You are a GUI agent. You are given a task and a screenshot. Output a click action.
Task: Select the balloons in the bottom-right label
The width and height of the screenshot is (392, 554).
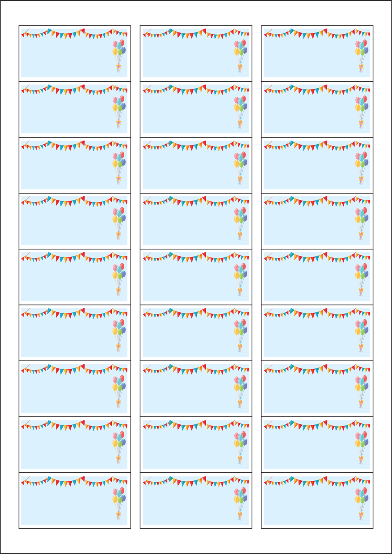tap(362, 503)
